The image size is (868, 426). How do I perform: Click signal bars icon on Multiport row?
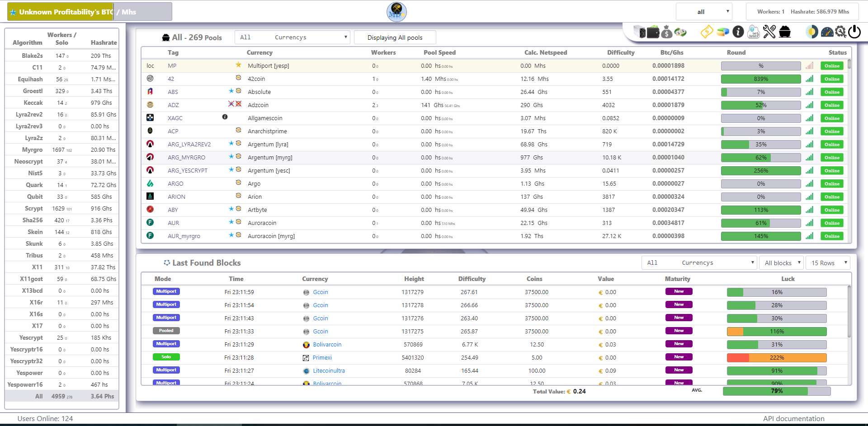pyautogui.click(x=809, y=66)
